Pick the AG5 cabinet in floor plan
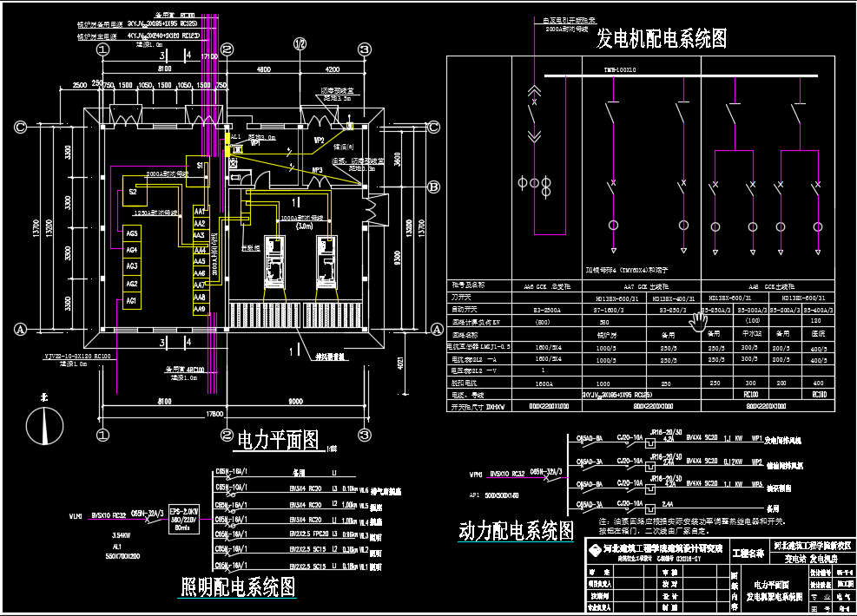 click(132, 233)
